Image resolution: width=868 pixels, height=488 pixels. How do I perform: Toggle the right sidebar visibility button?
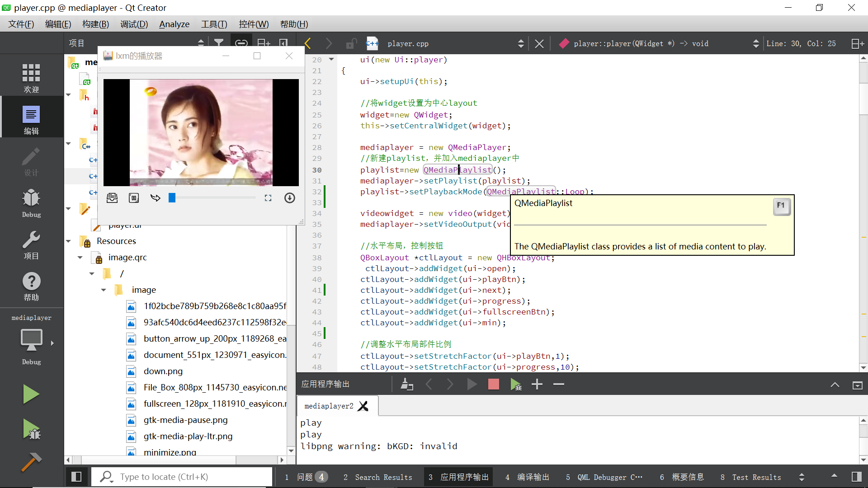pos(856,477)
